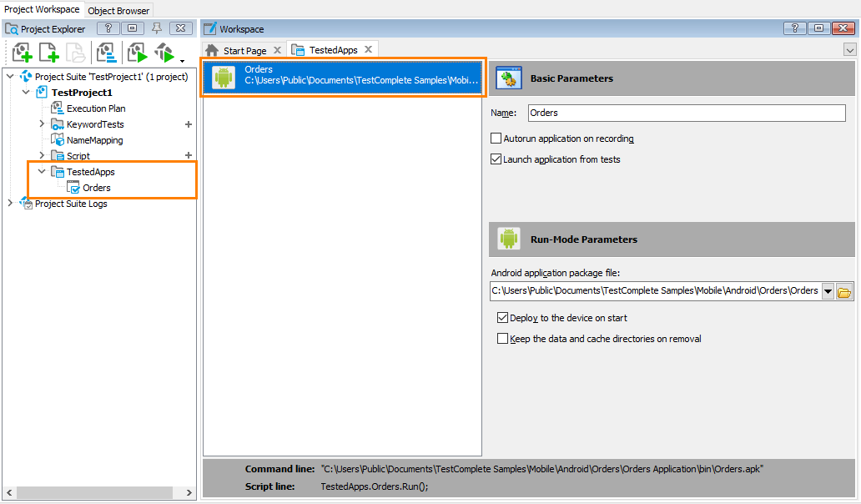This screenshot has width=861, height=504.
Task: Collapse the TestedApps tree node
Action: point(41,172)
